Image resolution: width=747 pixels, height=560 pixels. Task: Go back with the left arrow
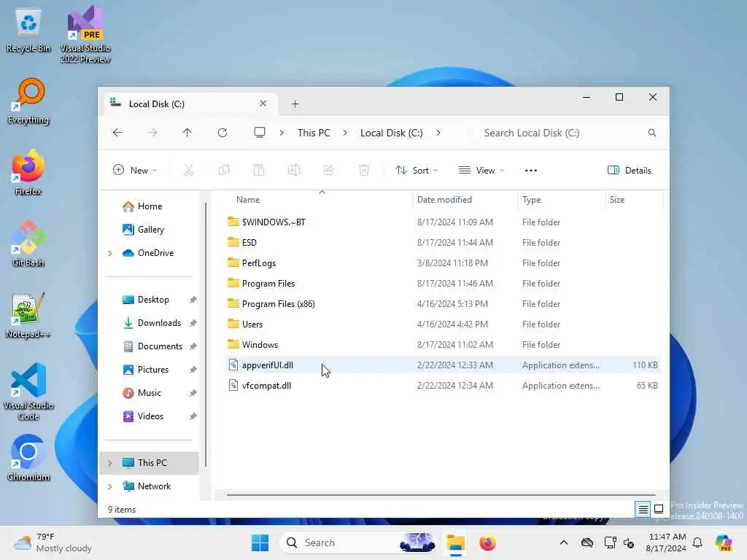point(117,133)
